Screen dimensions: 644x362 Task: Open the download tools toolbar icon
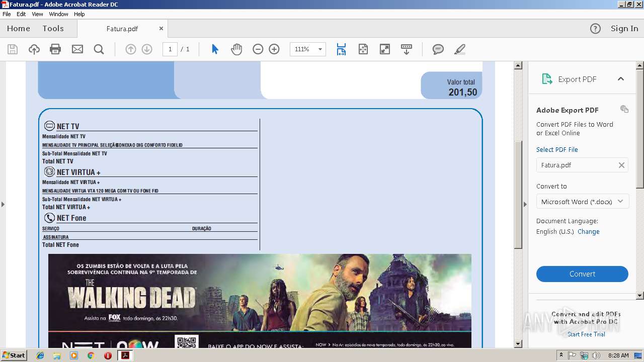click(407, 49)
